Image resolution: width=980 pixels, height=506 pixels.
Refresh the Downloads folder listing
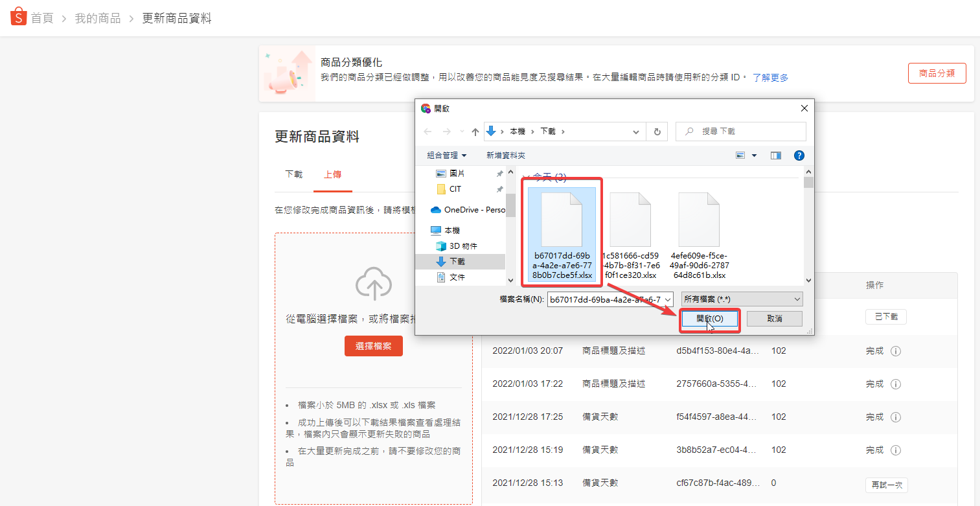tap(657, 132)
